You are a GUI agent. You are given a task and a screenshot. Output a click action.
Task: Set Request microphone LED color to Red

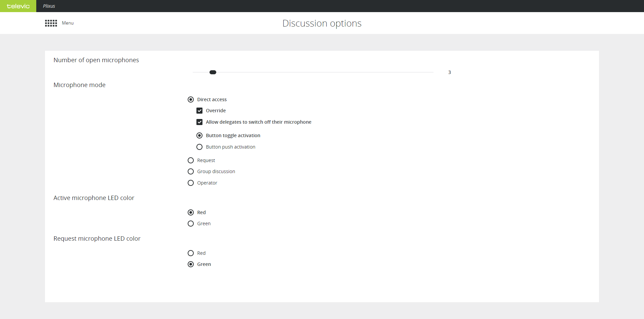click(x=191, y=253)
